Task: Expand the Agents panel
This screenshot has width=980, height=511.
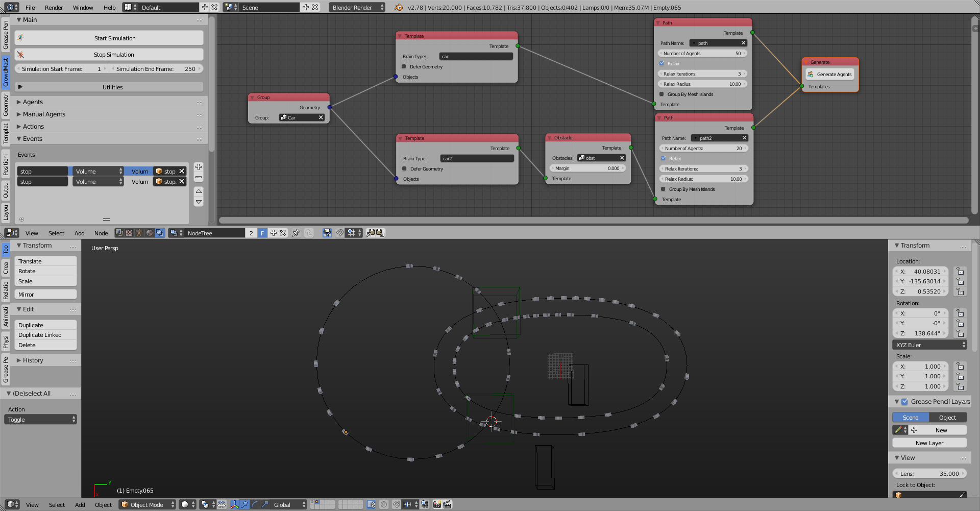Action: point(33,102)
